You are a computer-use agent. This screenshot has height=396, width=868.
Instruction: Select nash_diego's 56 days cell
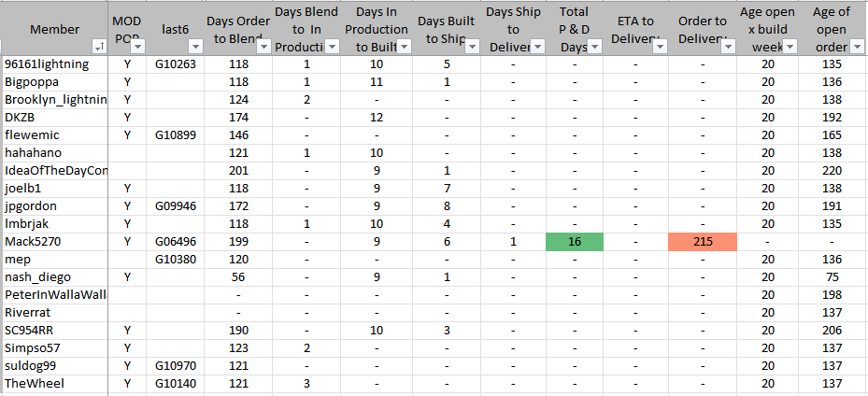coord(237,276)
